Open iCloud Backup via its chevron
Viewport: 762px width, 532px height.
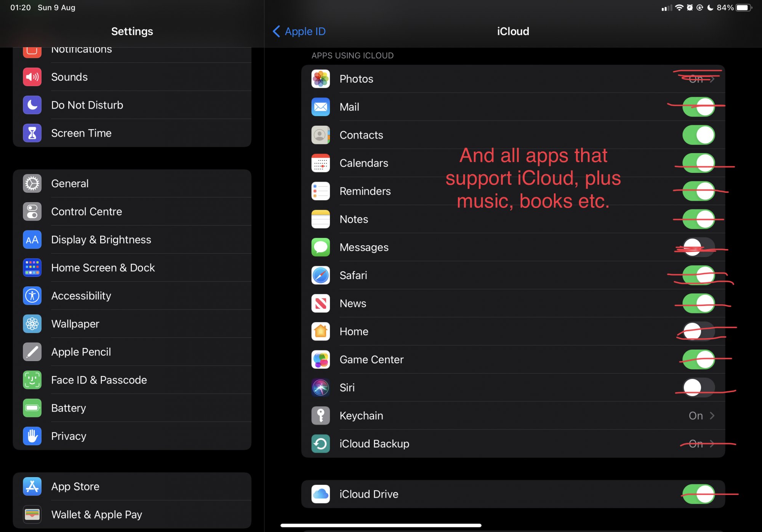click(x=712, y=444)
